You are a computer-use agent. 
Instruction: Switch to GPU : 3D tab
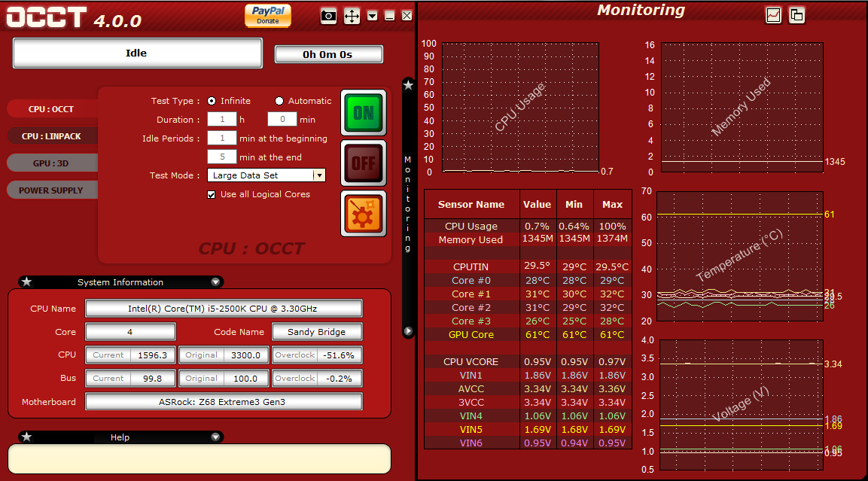(x=51, y=163)
